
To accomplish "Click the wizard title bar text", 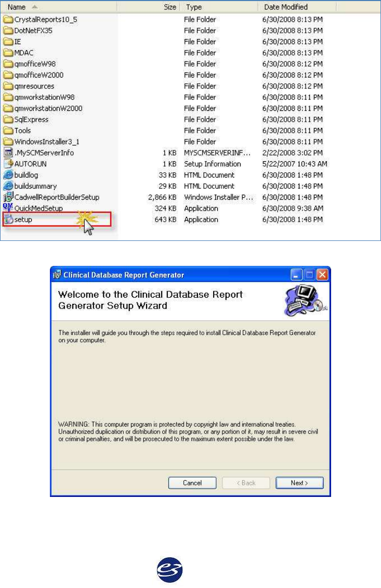I will [124, 275].
